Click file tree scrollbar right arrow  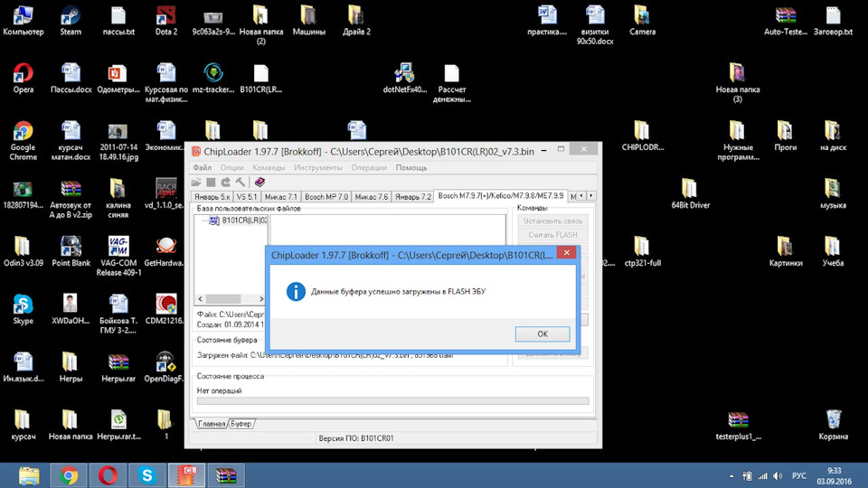click(261, 299)
